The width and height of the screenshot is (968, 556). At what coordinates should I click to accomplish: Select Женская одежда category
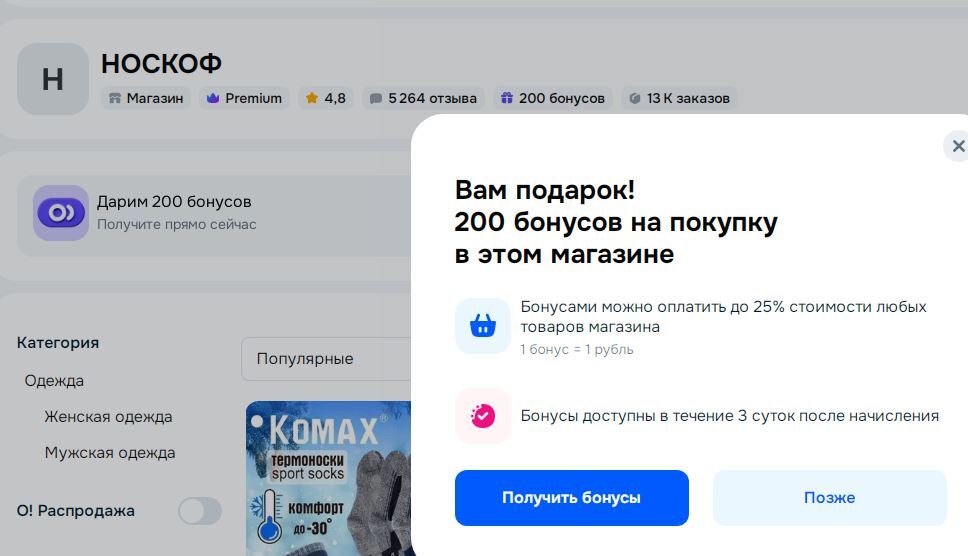click(x=108, y=417)
